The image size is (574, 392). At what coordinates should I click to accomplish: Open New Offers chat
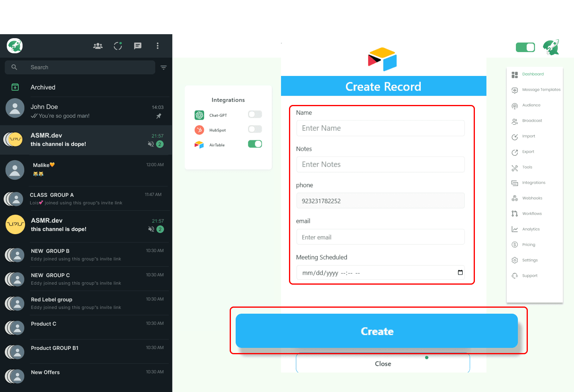[x=86, y=376]
